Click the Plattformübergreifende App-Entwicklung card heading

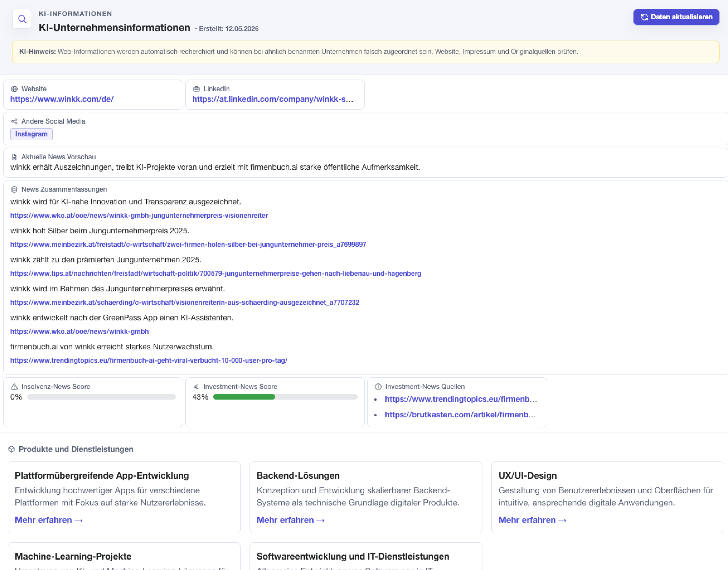[102, 476]
